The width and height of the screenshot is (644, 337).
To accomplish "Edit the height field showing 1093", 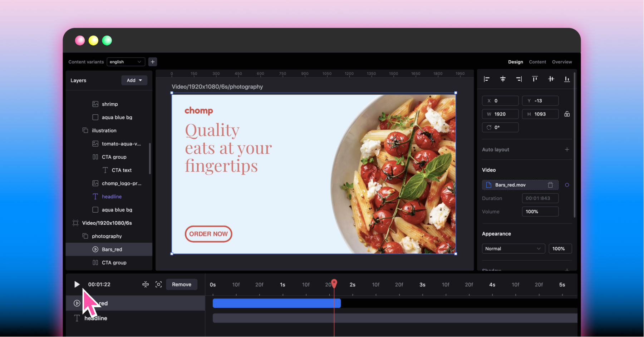I will point(540,114).
